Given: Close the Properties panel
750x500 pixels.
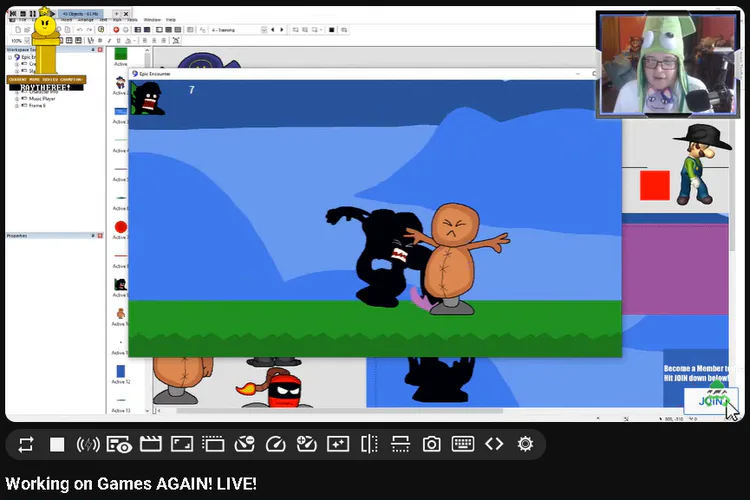Looking at the screenshot, I should pyautogui.click(x=100, y=236).
